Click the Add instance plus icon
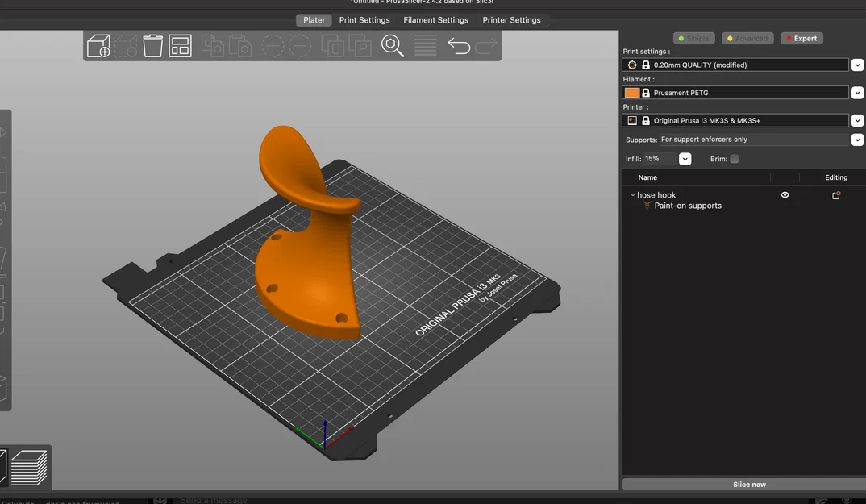The width and height of the screenshot is (866, 504). click(x=273, y=46)
